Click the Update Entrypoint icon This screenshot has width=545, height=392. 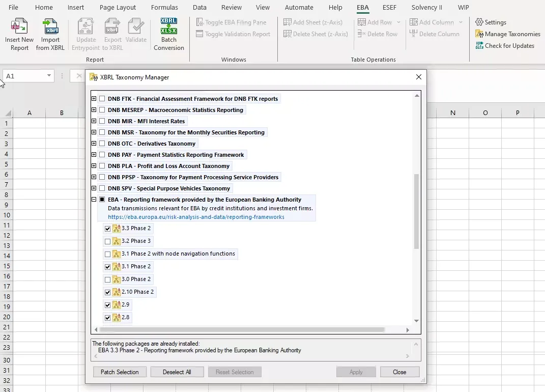pos(85,26)
